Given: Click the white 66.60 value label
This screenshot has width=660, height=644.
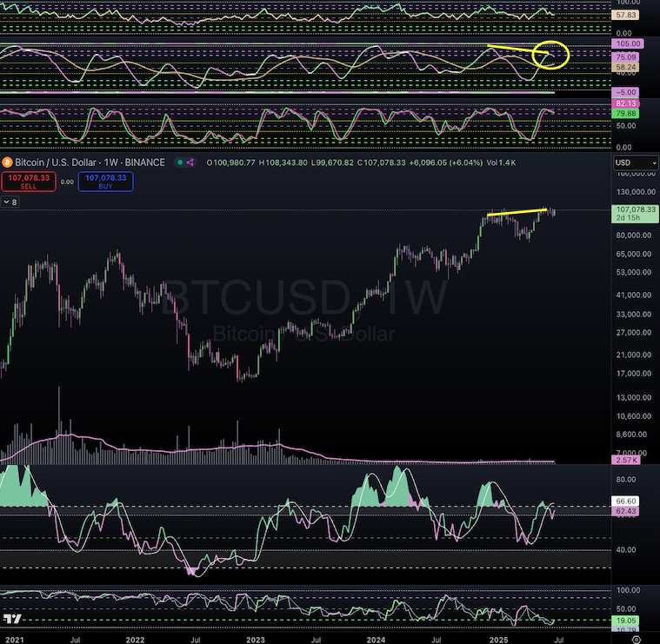Looking at the screenshot, I should pyautogui.click(x=625, y=501).
